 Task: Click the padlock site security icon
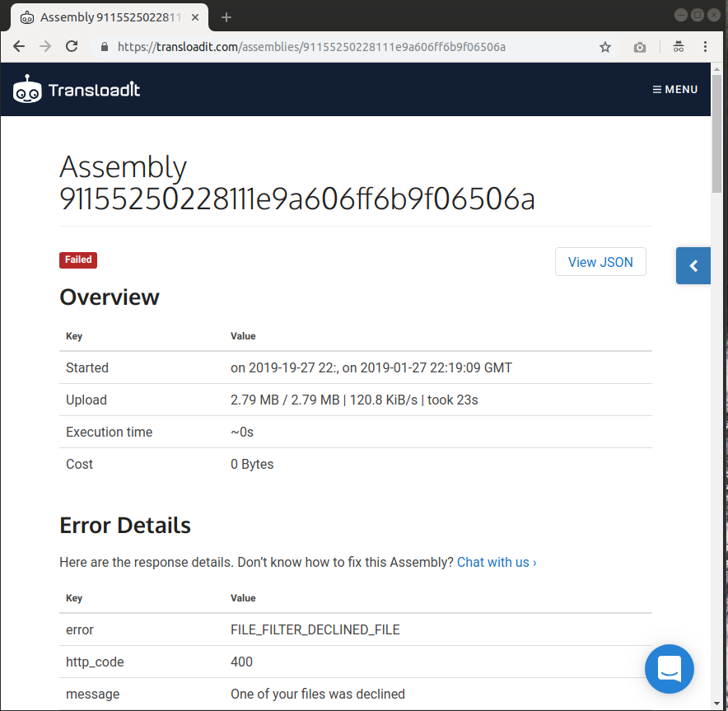click(x=105, y=47)
